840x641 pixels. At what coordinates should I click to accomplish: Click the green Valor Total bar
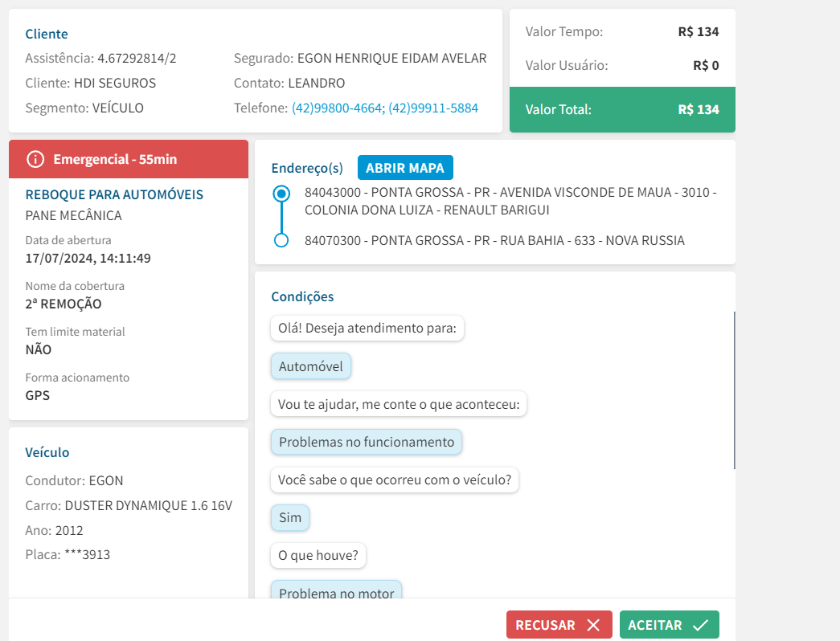[x=622, y=109]
